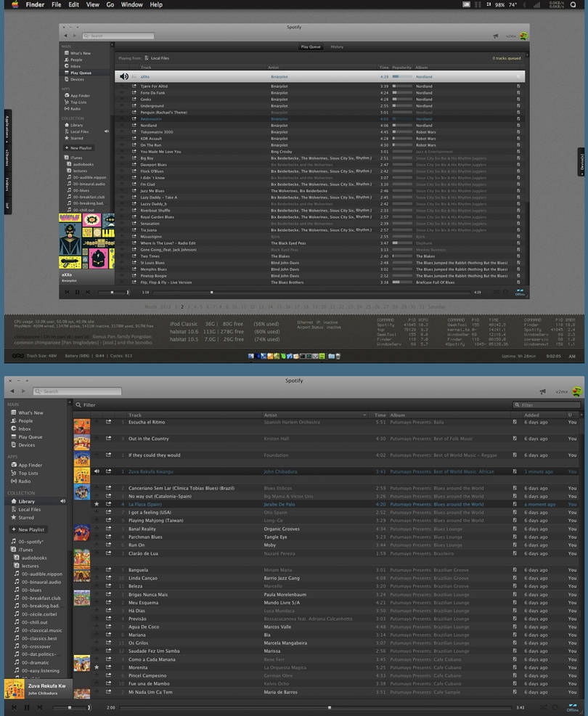
Task: Open the Help menu
Action: pyautogui.click(x=156, y=4)
